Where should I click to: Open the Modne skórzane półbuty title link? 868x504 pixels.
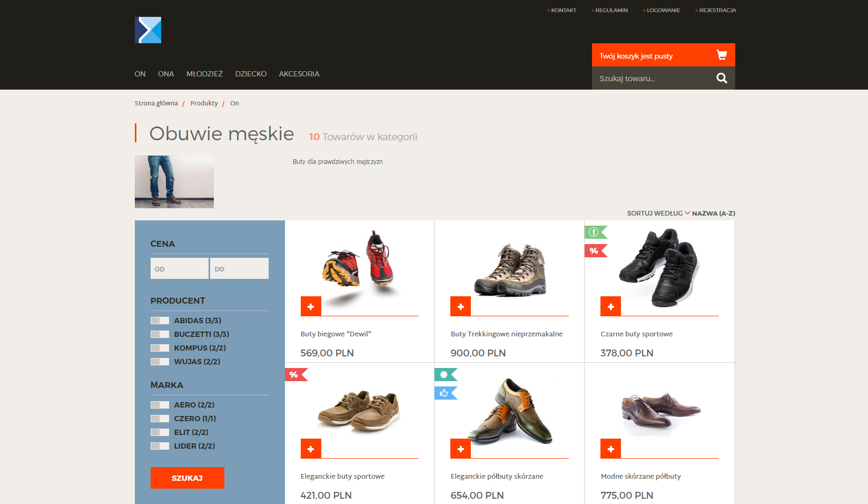tap(641, 476)
